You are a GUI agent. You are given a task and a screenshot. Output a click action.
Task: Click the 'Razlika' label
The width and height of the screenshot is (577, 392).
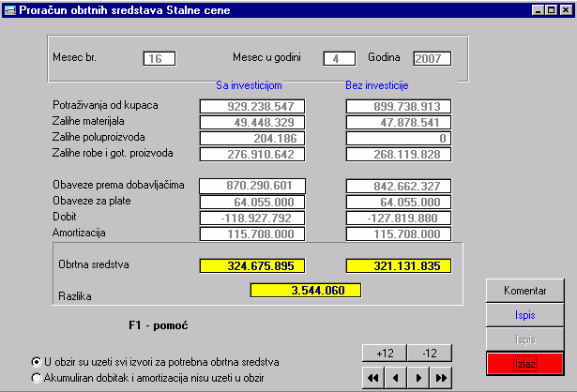(75, 296)
